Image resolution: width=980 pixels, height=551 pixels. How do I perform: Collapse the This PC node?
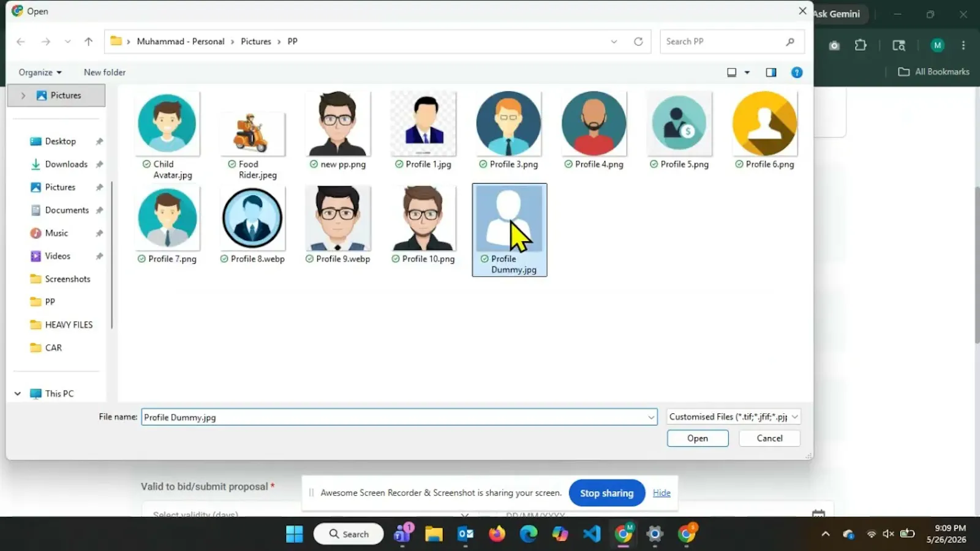click(18, 394)
